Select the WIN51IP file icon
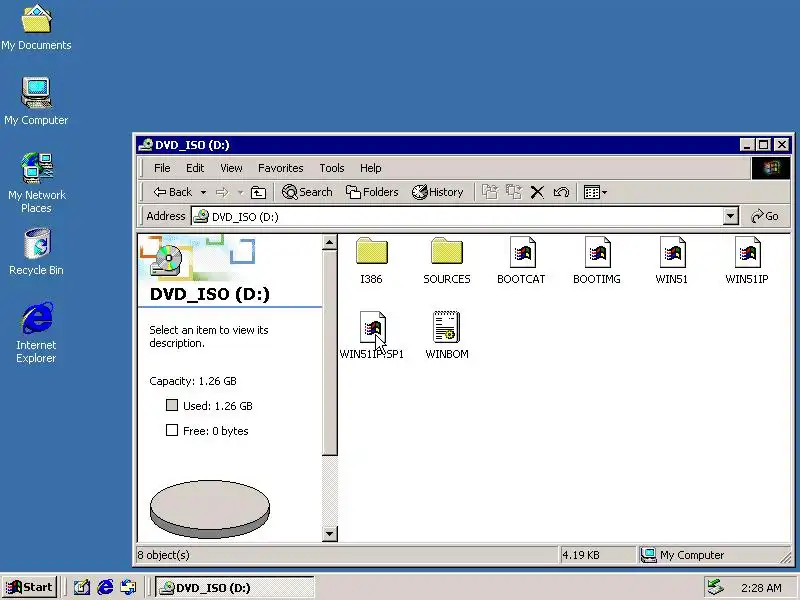Viewport: 800px width, 600px height. click(747, 252)
